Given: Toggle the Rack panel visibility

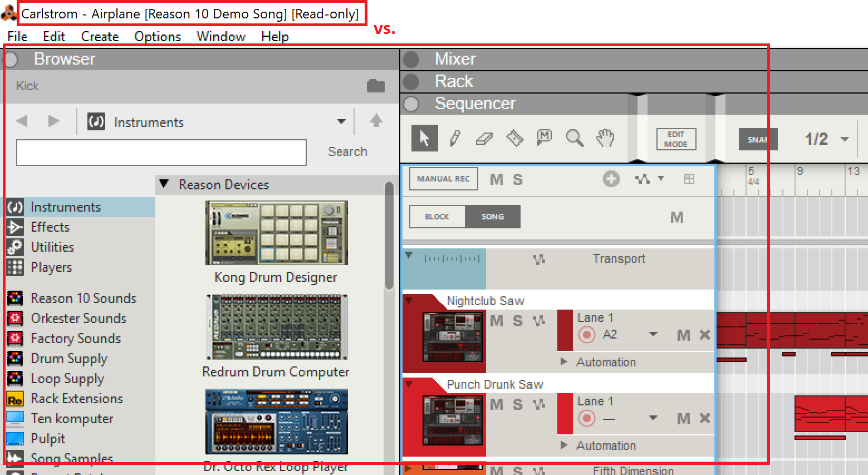Looking at the screenshot, I should (x=411, y=81).
